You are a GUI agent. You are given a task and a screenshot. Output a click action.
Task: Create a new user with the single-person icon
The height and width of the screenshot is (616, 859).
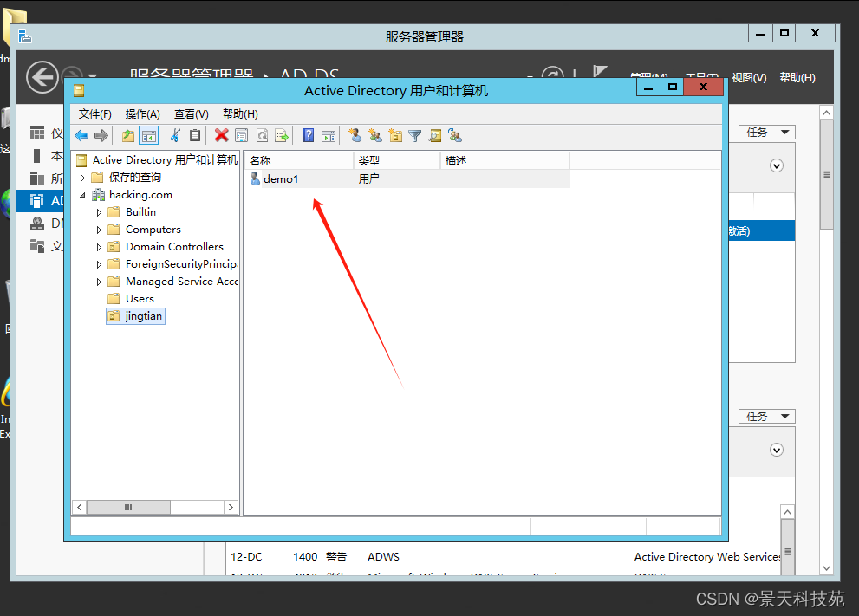[355, 135]
